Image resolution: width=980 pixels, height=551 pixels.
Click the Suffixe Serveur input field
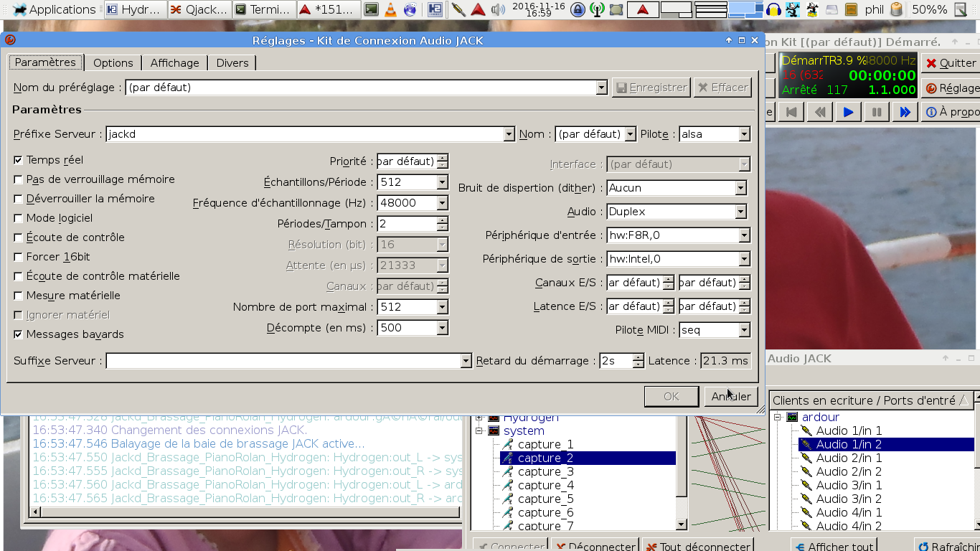coord(283,361)
